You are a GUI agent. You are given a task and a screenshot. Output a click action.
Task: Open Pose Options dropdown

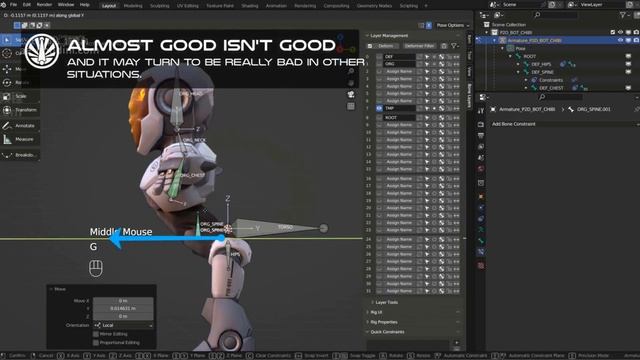[453, 25]
